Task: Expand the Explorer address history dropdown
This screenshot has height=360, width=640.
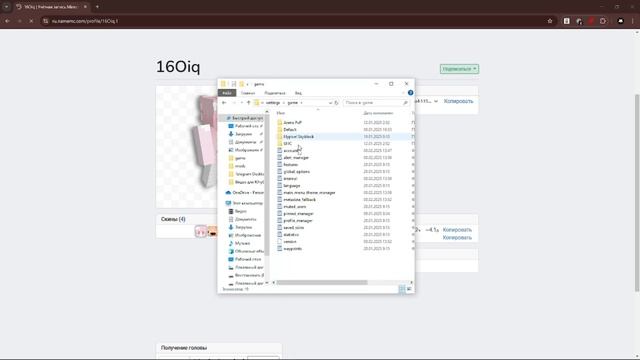Action: point(330,103)
